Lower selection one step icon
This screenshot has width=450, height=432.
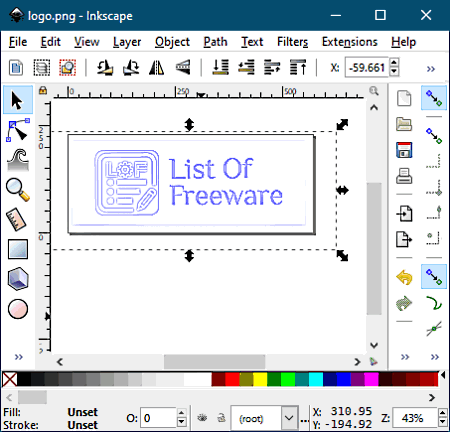pos(246,67)
